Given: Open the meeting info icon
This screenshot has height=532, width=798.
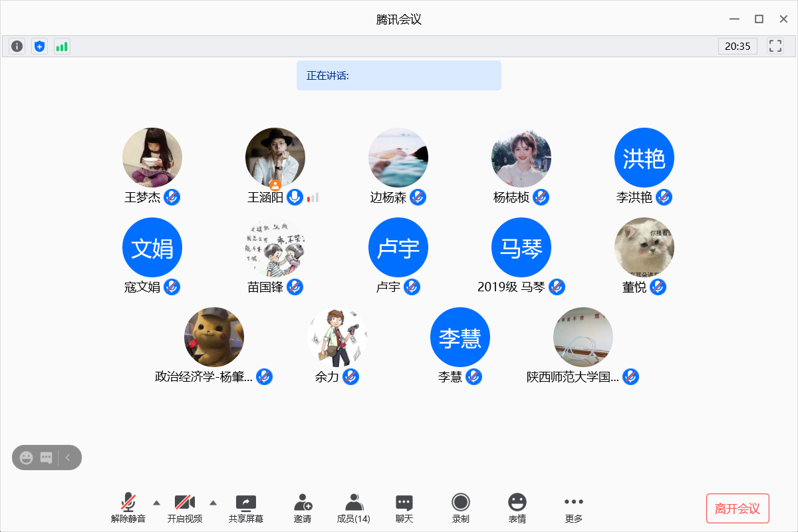Looking at the screenshot, I should (17, 47).
